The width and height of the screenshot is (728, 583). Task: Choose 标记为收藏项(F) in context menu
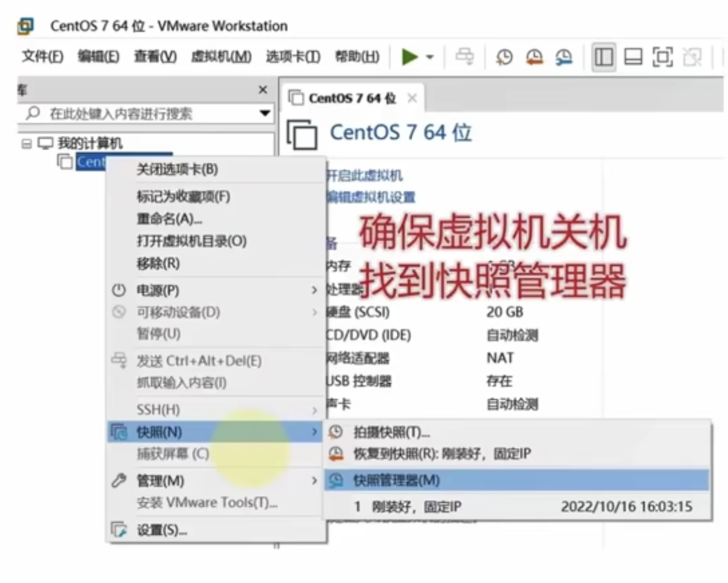point(216,196)
